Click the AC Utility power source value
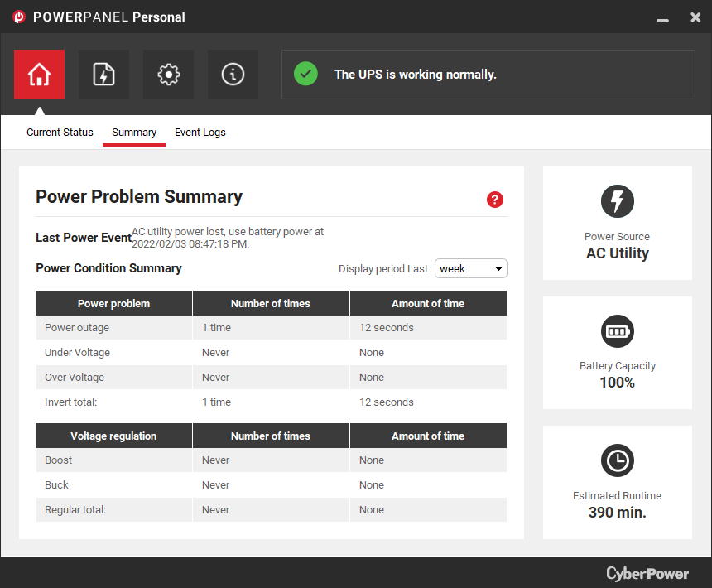 (617, 253)
